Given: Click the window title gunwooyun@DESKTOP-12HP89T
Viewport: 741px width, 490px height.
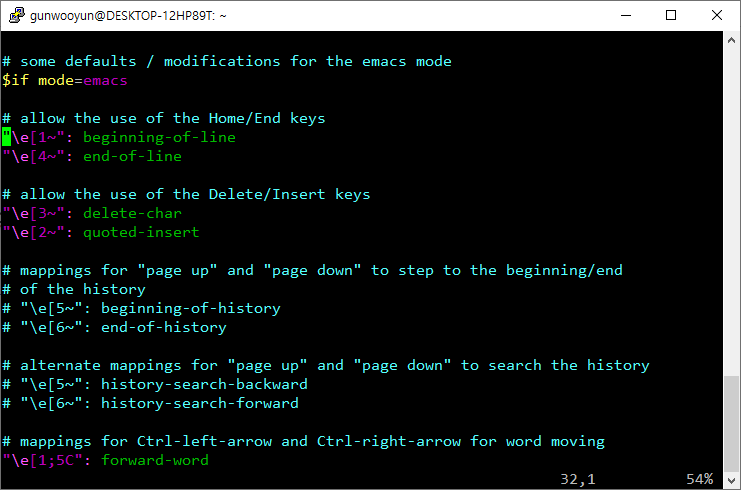Looking at the screenshot, I should pos(128,16).
